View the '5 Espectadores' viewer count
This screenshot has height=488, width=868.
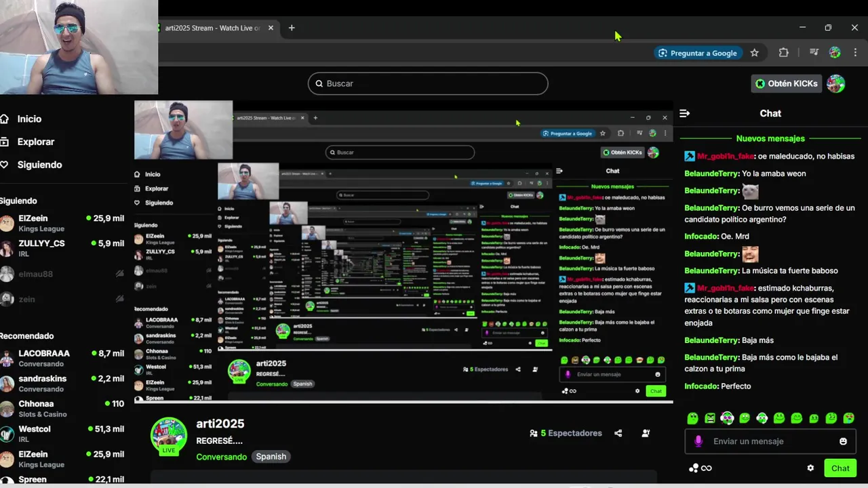[566, 433]
